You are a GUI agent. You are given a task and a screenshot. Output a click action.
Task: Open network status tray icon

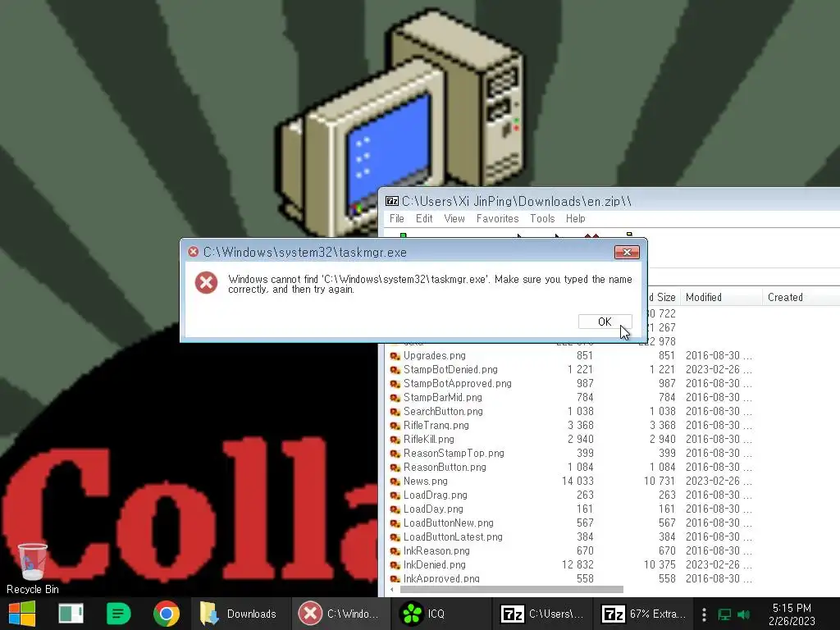click(724, 614)
